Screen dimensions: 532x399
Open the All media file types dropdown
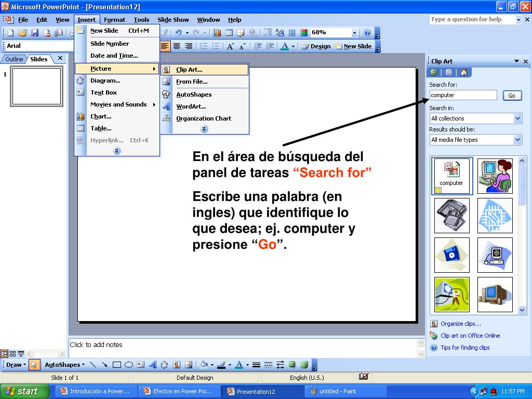pyautogui.click(x=517, y=140)
